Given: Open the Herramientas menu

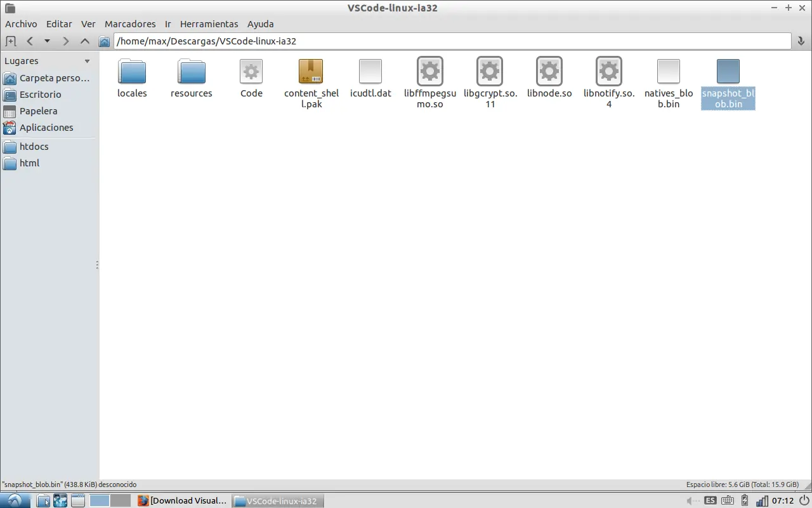Looking at the screenshot, I should (x=209, y=24).
